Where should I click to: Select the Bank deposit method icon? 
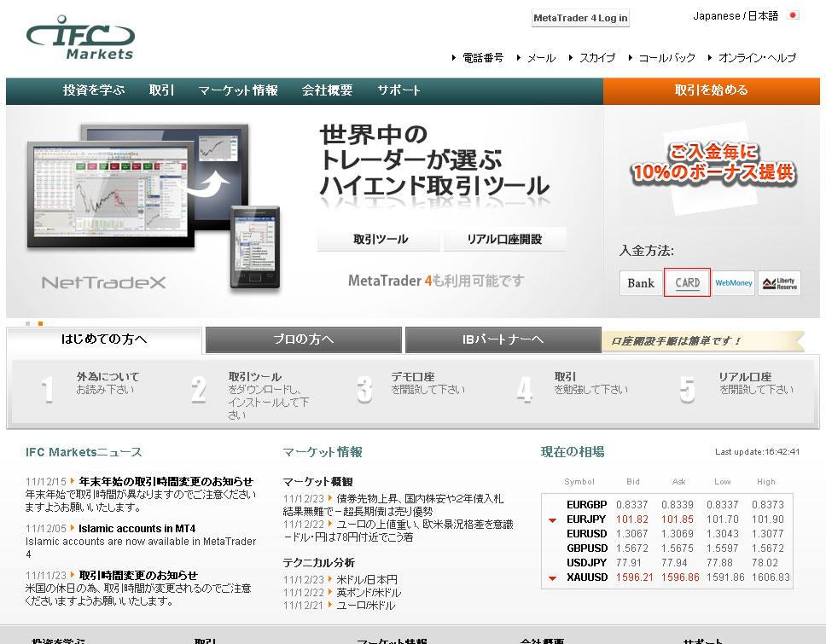[641, 283]
